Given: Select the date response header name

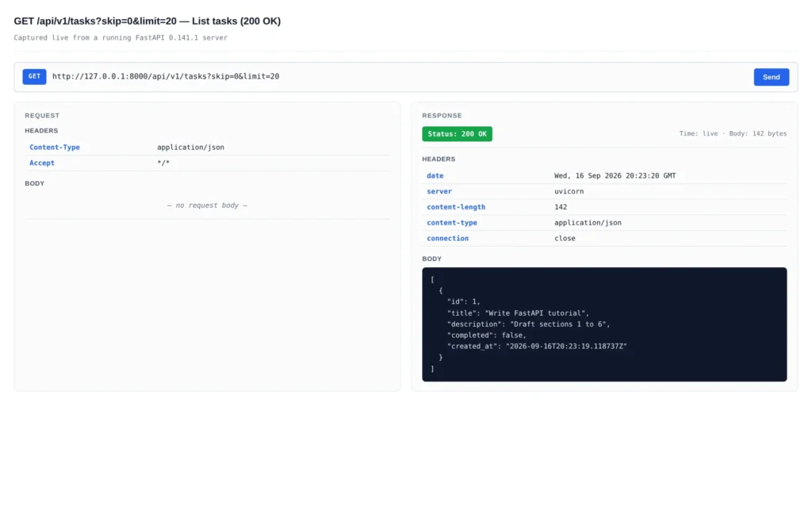Looking at the screenshot, I should point(435,175).
